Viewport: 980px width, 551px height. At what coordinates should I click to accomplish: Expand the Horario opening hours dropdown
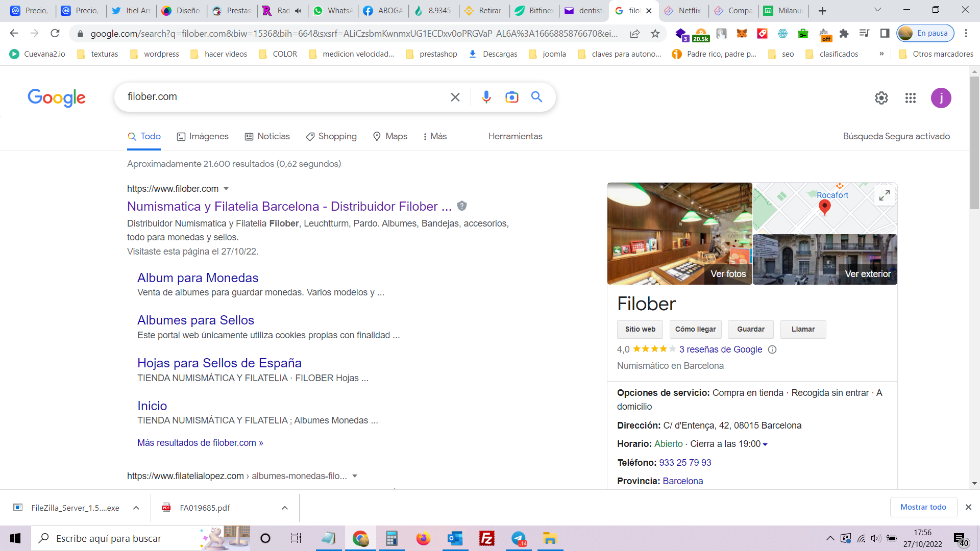click(765, 444)
